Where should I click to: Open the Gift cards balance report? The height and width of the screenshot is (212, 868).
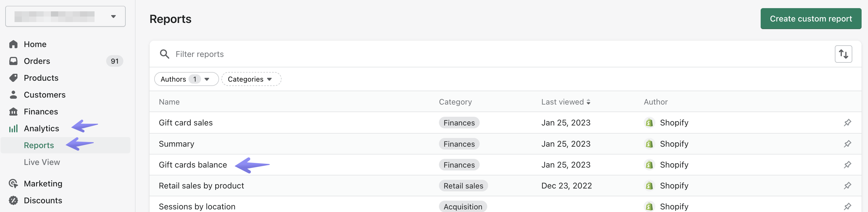point(193,165)
